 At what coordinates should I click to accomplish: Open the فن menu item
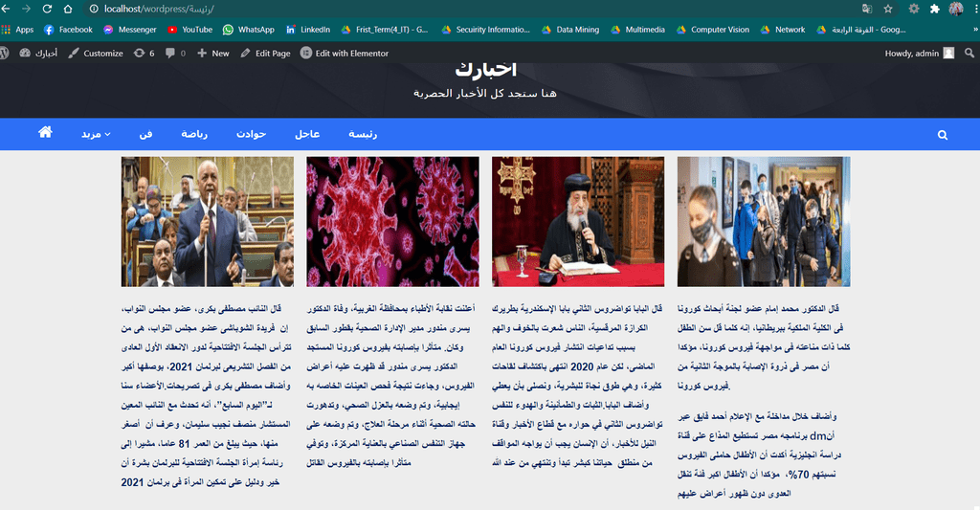click(145, 134)
